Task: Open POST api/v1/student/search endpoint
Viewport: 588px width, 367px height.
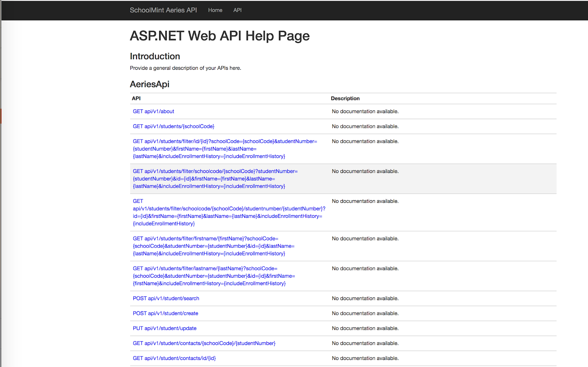Action: pyautogui.click(x=166, y=298)
